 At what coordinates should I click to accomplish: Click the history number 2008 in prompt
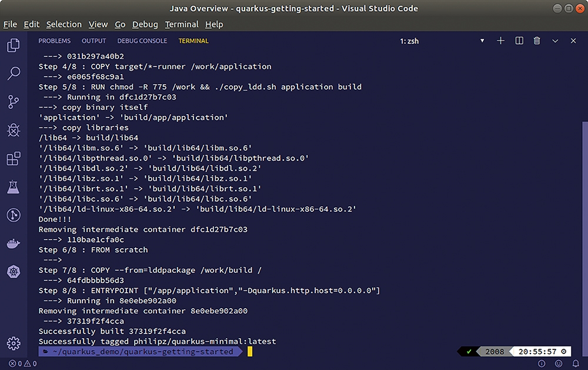point(495,352)
